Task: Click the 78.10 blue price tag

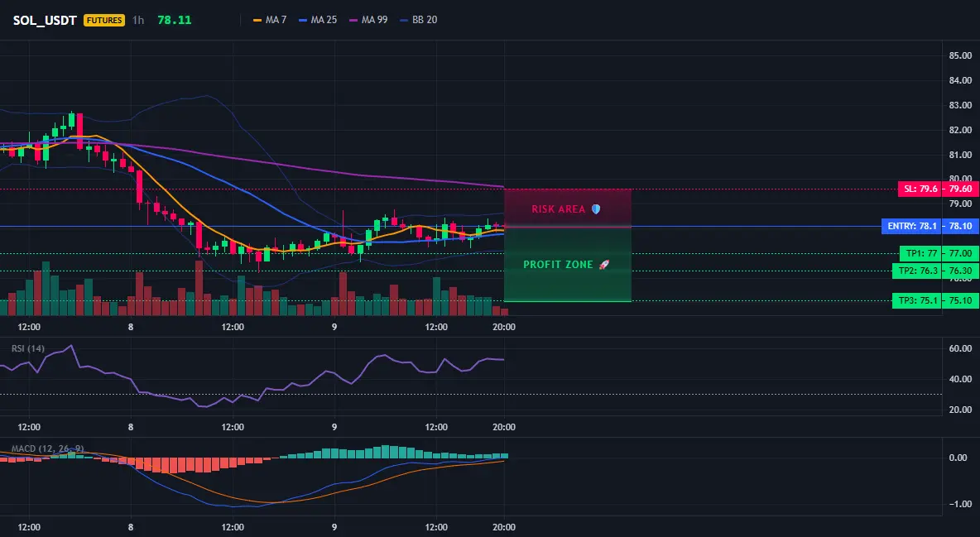Action: (x=961, y=227)
